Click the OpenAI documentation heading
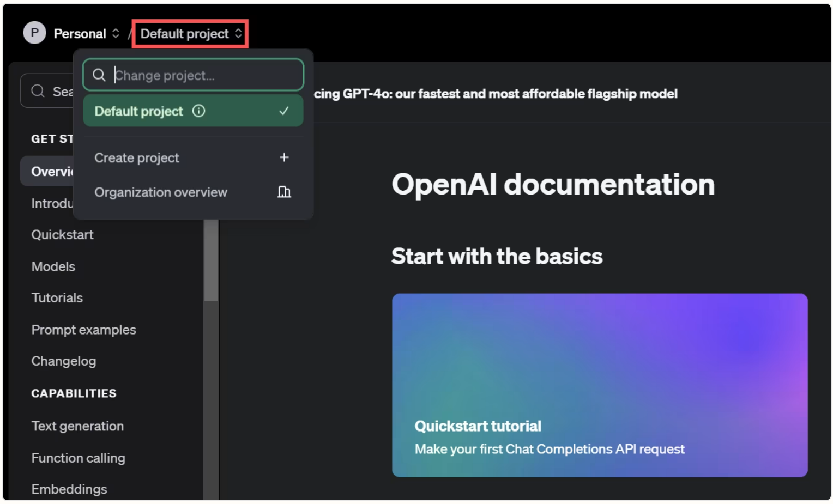Image resolution: width=833 pixels, height=504 pixels. coord(553,184)
